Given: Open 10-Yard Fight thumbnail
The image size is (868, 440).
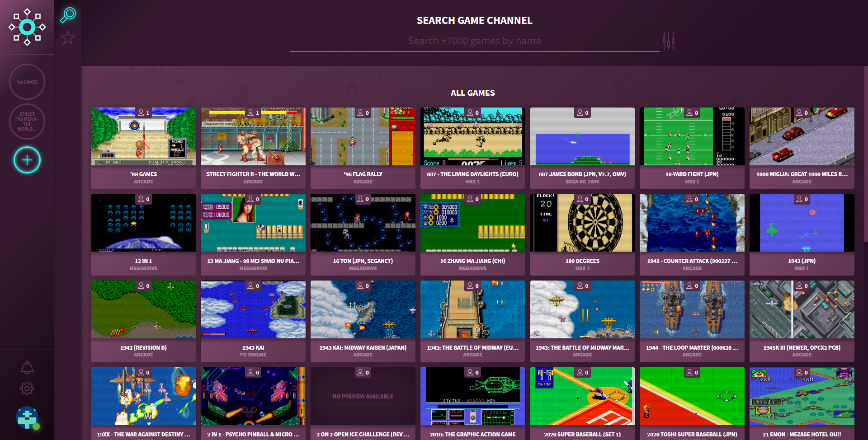Looking at the screenshot, I should pyautogui.click(x=692, y=136).
